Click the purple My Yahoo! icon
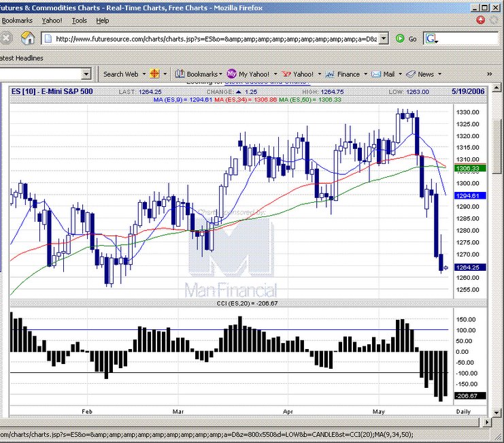Viewport: 504px width, 443px height. tap(231, 74)
